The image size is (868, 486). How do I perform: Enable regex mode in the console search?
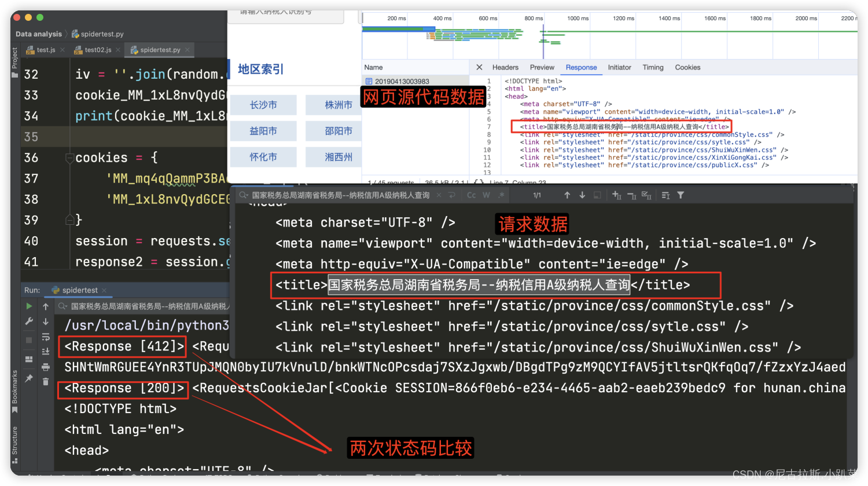pyautogui.click(x=500, y=195)
